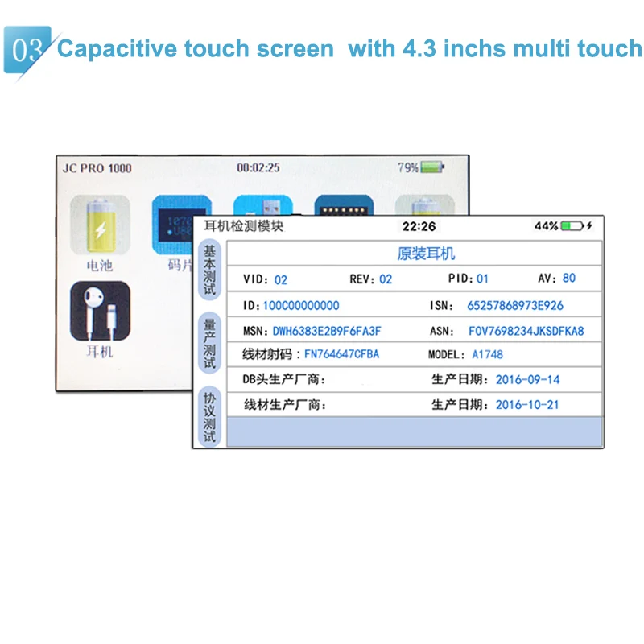
Task: Open the USB cable module icon
Action: [x=263, y=205]
